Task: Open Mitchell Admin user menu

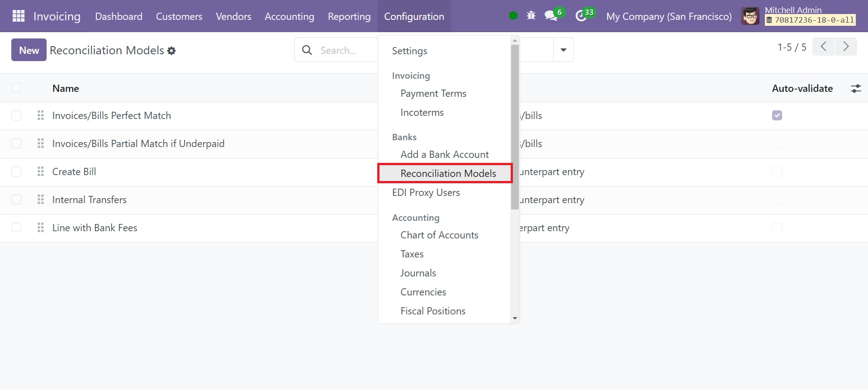Action: pyautogui.click(x=799, y=16)
